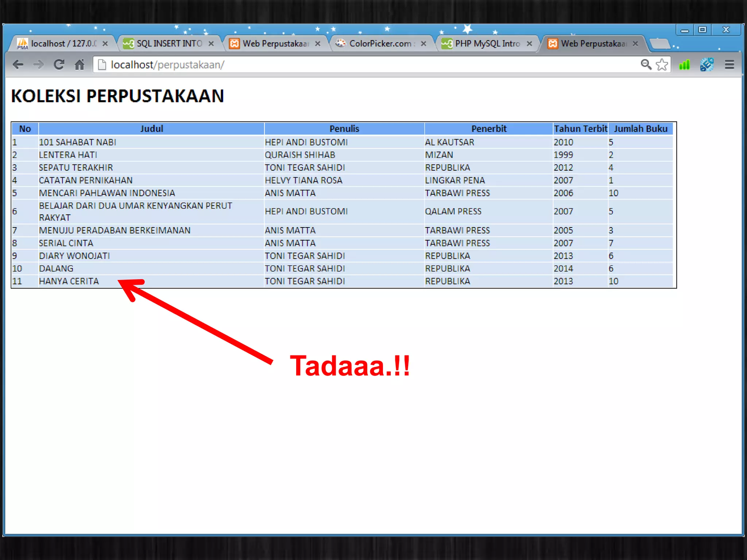This screenshot has width=747, height=560.
Task: Click MENCARI PAHLAWAN INDONESIA title cell
Action: click(x=151, y=193)
